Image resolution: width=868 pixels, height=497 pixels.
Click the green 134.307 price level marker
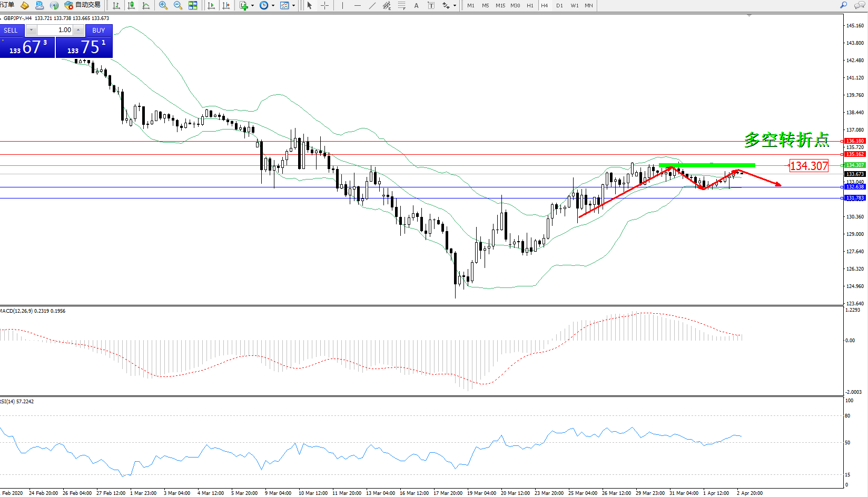click(x=854, y=165)
